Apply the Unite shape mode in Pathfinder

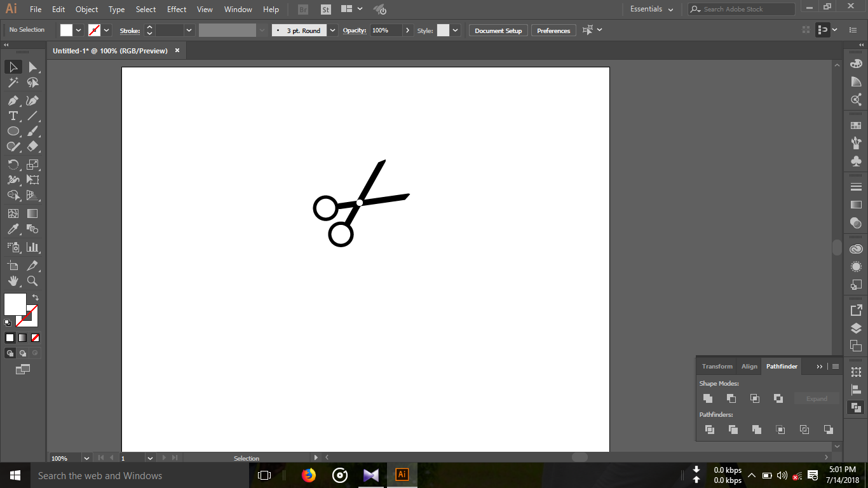click(x=708, y=398)
